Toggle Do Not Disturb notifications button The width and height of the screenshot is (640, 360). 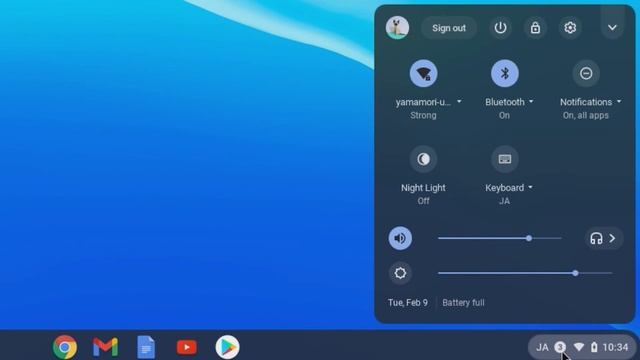click(586, 73)
